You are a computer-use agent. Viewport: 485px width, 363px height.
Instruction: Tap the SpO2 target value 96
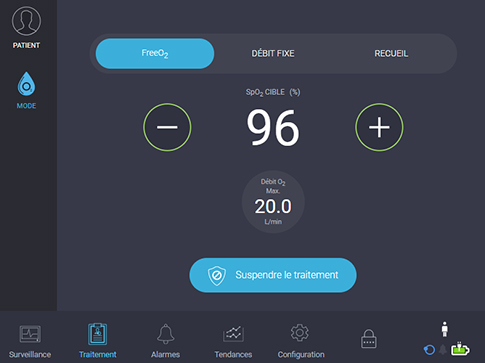click(x=273, y=128)
